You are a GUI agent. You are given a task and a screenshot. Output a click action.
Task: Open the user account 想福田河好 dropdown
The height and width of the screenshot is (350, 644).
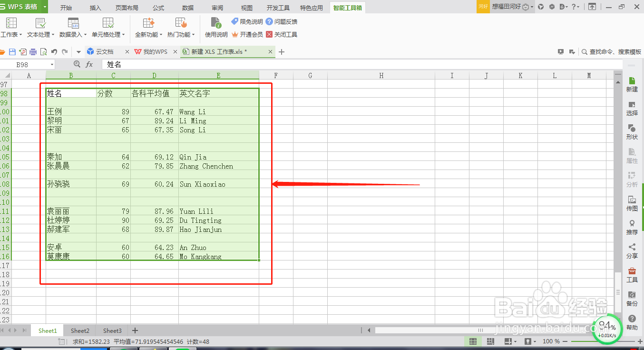coord(512,7)
